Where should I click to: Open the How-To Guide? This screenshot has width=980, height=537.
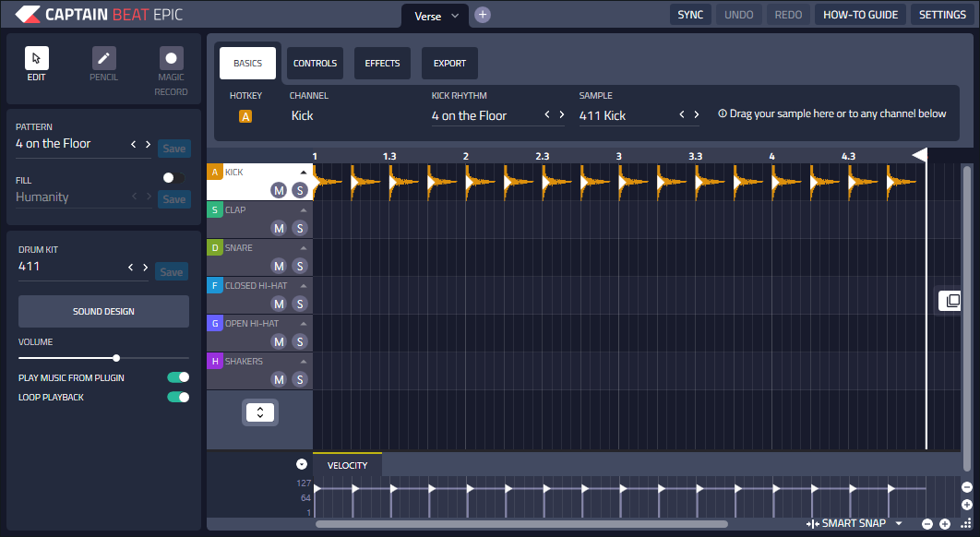click(860, 15)
